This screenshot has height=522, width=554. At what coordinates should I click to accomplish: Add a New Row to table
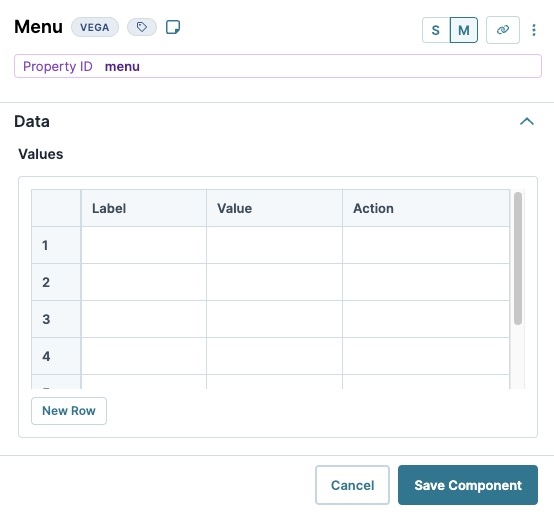point(69,411)
